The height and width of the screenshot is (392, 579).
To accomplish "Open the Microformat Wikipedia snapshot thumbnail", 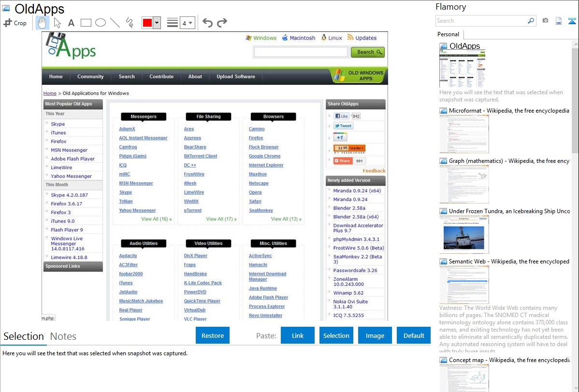I will (464, 134).
